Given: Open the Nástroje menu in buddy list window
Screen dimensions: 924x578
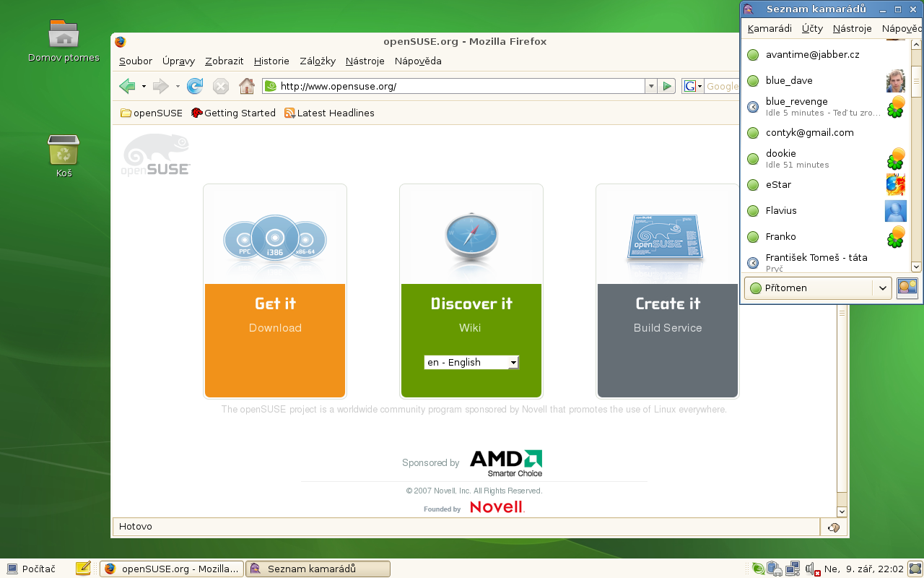Looking at the screenshot, I should 853,29.
